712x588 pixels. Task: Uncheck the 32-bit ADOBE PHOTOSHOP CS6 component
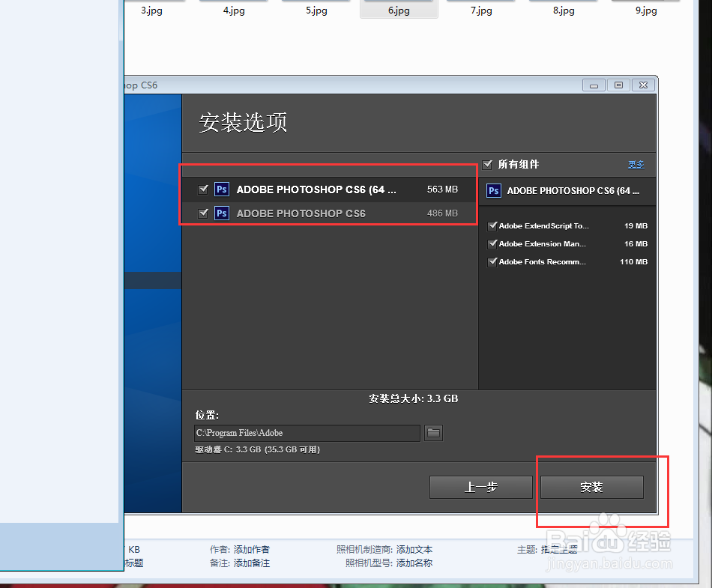click(203, 213)
